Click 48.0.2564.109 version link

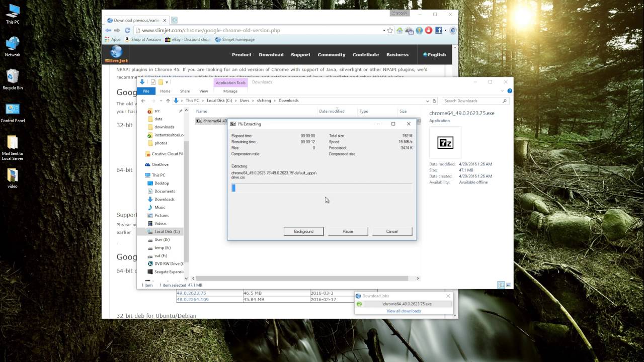point(193,299)
